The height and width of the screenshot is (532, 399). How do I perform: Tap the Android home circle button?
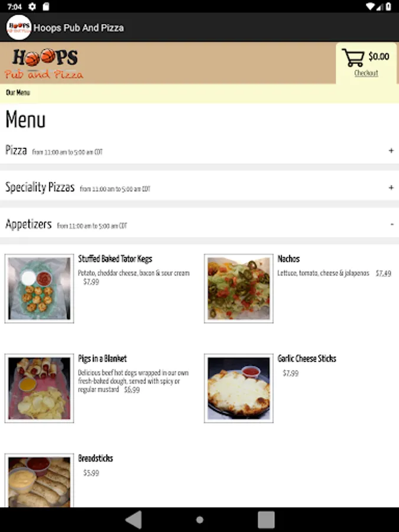click(x=200, y=520)
